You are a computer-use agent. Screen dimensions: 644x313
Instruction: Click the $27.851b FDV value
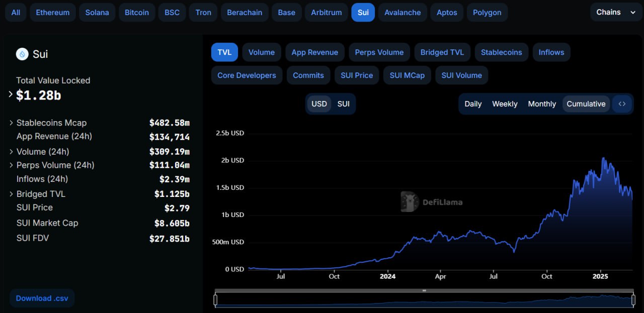[x=170, y=238]
